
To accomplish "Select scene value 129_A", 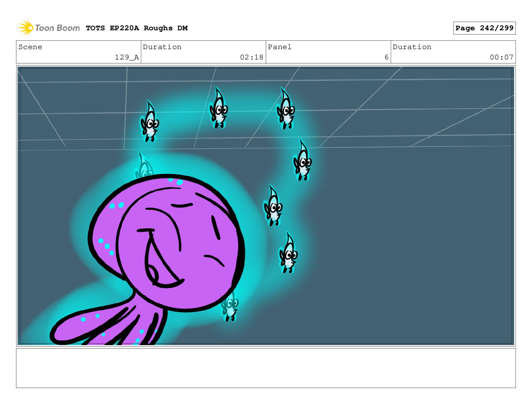I will [x=127, y=57].
